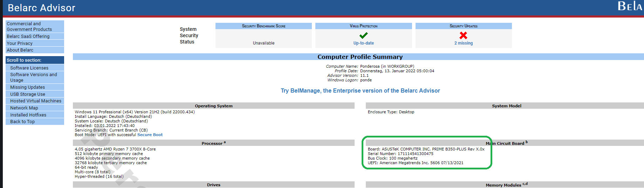The height and width of the screenshot is (188, 644).
Task: Open the Try BelManage enterprise link
Action: (x=360, y=90)
